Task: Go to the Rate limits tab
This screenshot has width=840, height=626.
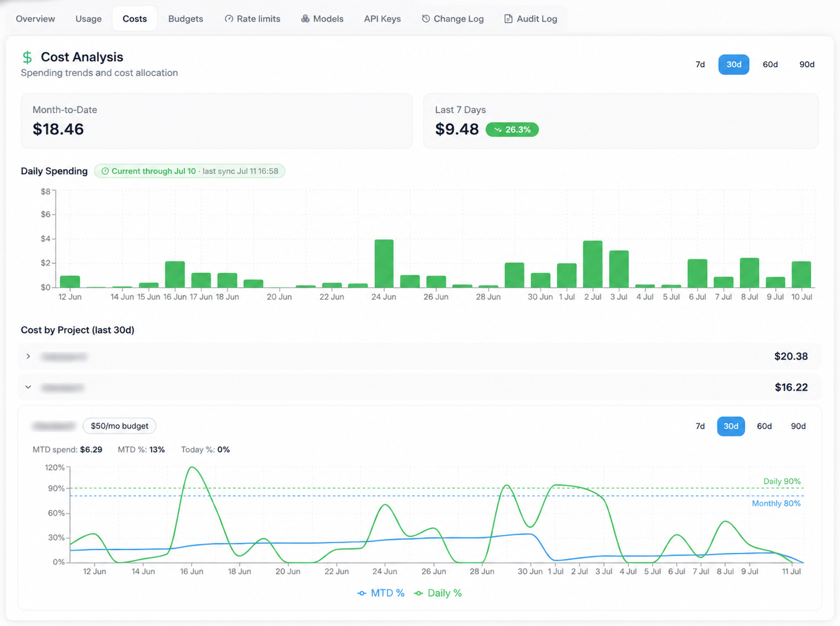Action: coord(252,18)
